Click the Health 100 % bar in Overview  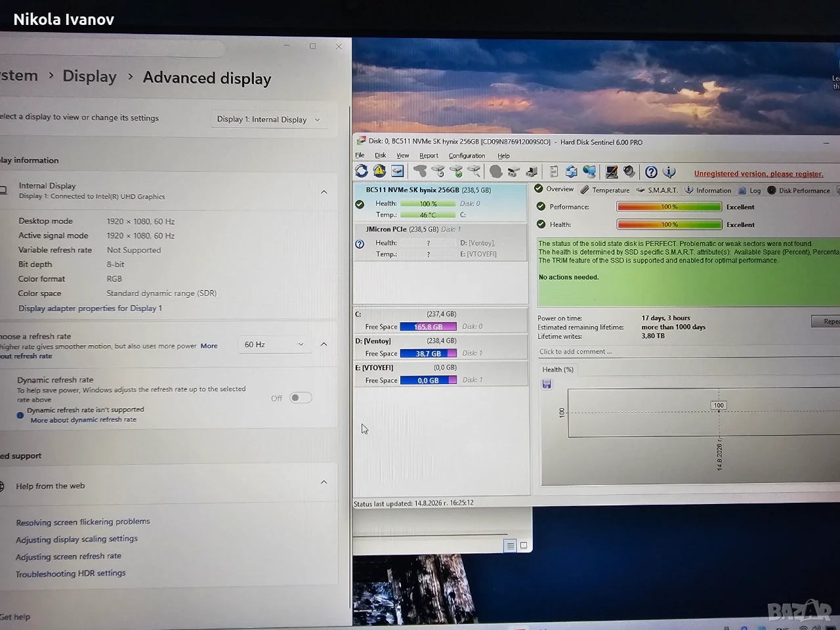point(669,224)
